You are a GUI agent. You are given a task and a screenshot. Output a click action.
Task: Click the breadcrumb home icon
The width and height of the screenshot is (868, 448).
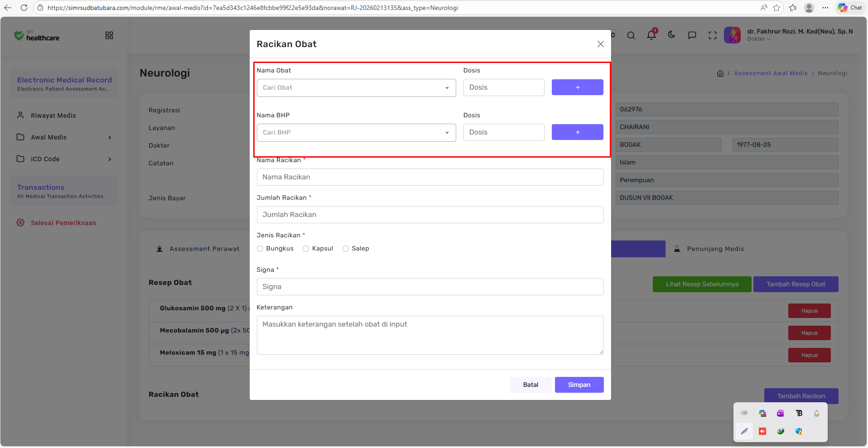(x=720, y=73)
